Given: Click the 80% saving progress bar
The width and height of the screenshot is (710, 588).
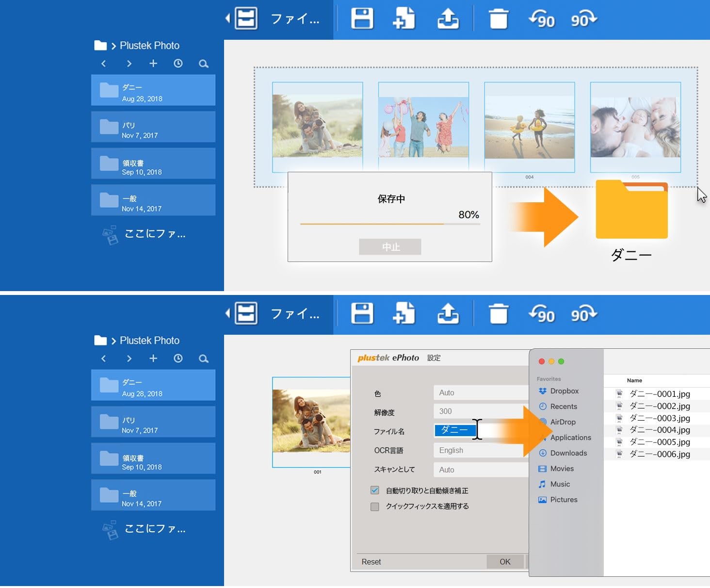Looking at the screenshot, I should 389,224.
